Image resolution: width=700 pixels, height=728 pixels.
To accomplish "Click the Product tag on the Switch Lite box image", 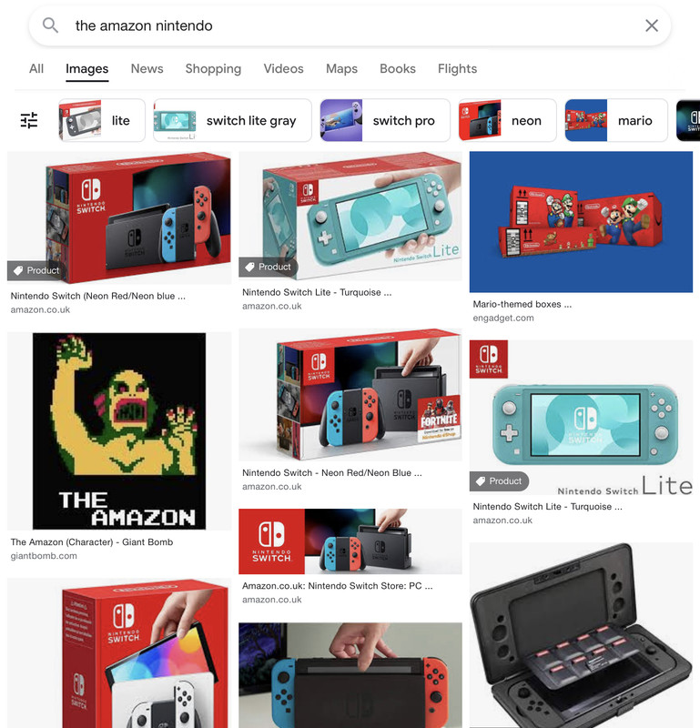I will coord(268,267).
